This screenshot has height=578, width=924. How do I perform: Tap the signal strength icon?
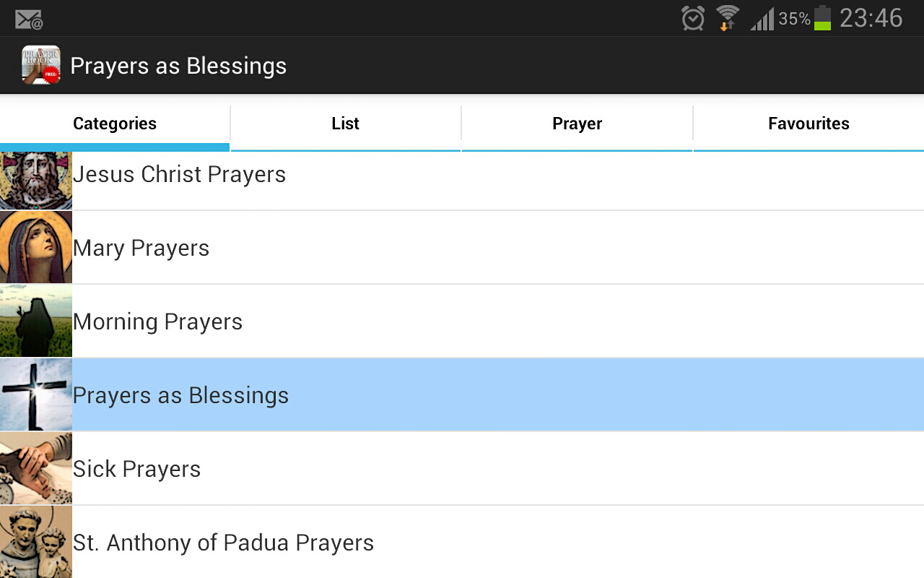[762, 19]
